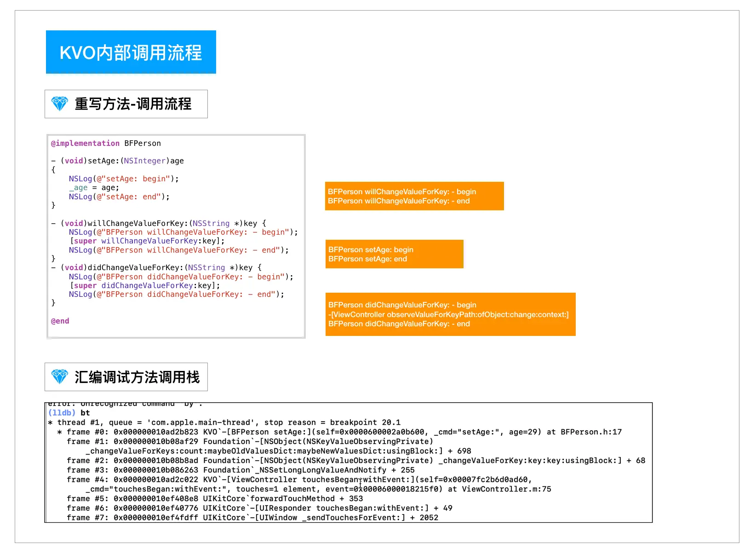Select frame #0 KVO`-[BFPerson setAge:] line
756x555 pixels.
[x=339, y=432]
